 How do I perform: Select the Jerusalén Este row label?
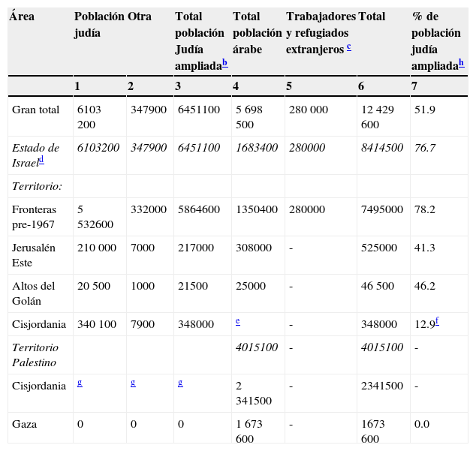point(34,254)
